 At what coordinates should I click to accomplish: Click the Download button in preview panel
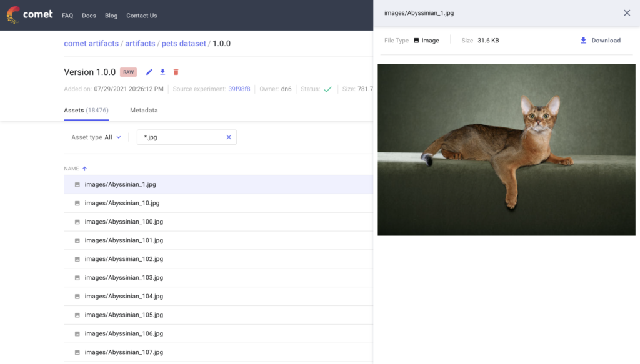[600, 41]
